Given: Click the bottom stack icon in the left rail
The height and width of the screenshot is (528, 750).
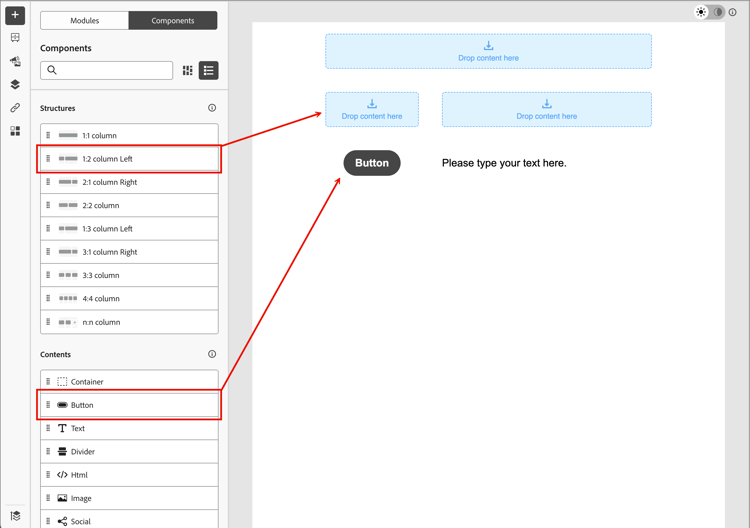Looking at the screenshot, I should pyautogui.click(x=15, y=516).
